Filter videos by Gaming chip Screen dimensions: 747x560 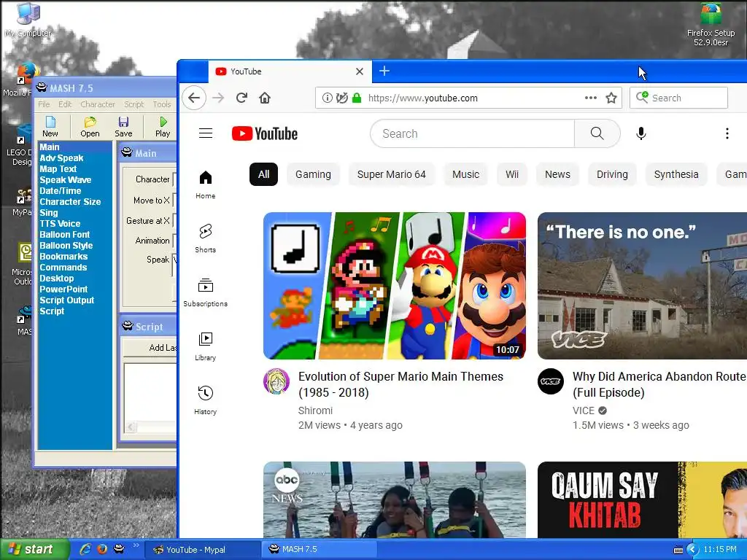[313, 174]
